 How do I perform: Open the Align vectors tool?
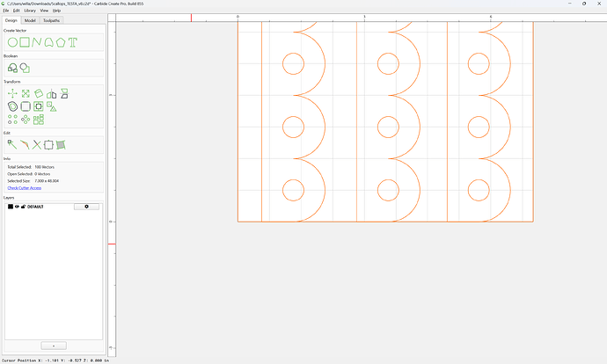(x=52, y=106)
